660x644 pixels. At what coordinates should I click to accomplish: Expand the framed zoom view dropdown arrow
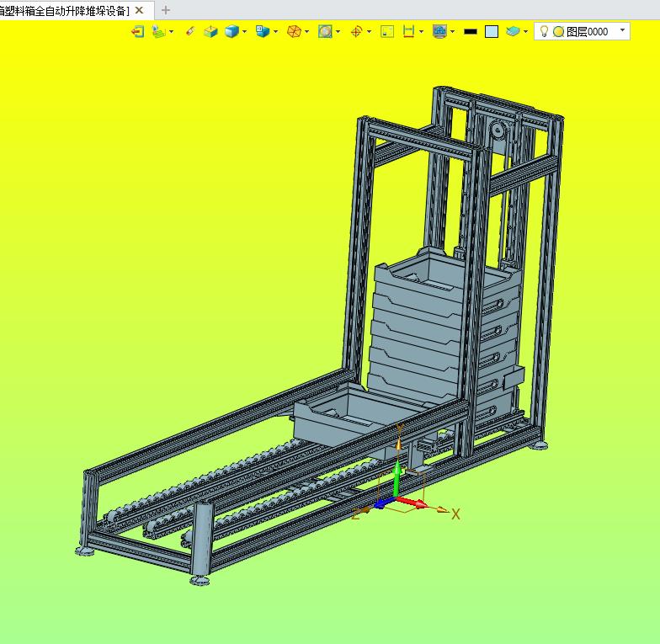click(338, 32)
